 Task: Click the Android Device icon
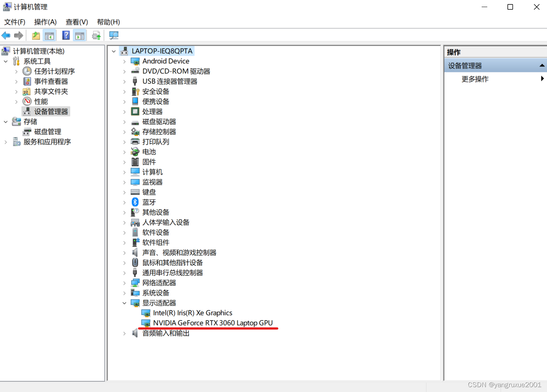point(135,61)
